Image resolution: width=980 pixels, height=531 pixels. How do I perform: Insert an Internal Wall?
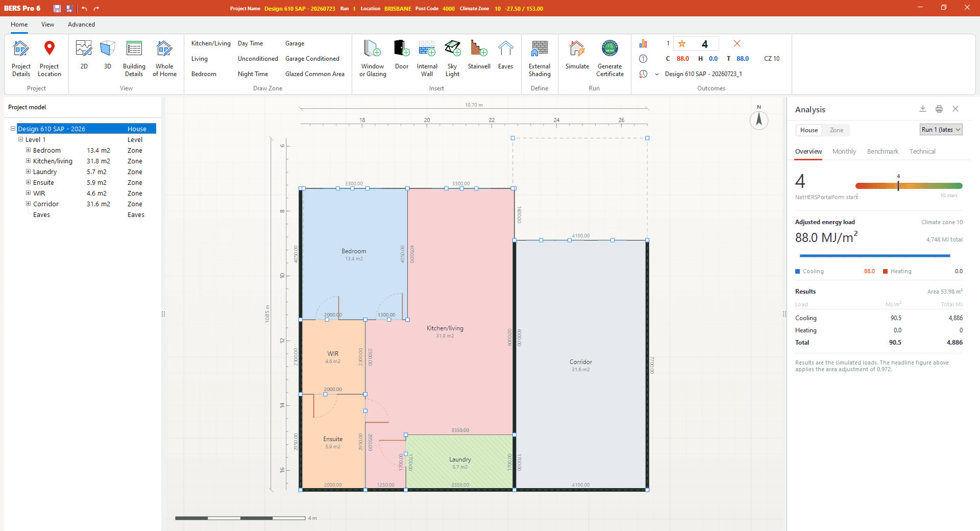click(x=427, y=58)
